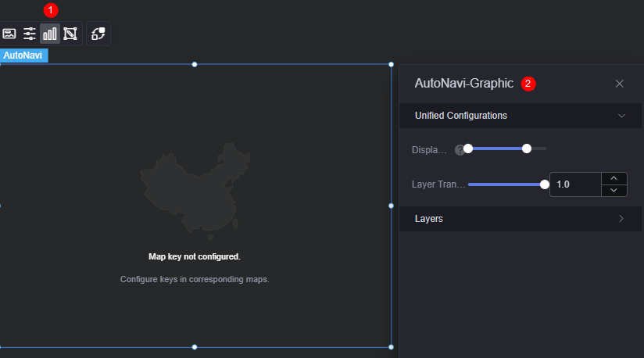Open the sliders configuration toolbar icon

point(30,34)
